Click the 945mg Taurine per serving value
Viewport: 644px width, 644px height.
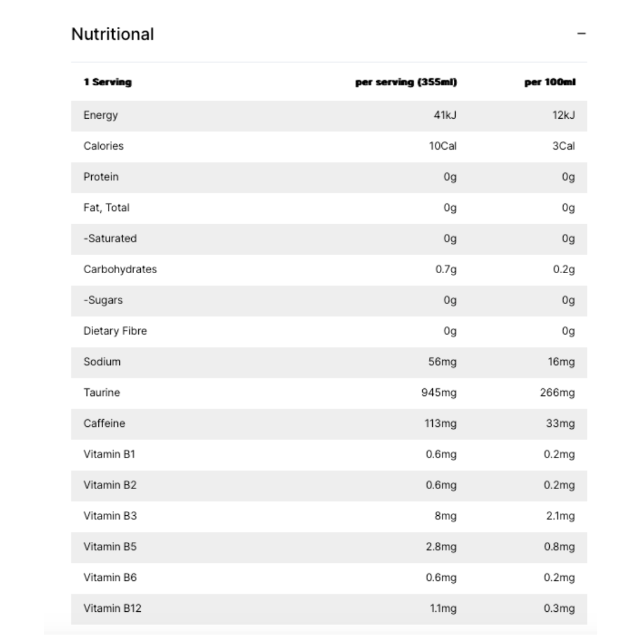click(438, 393)
